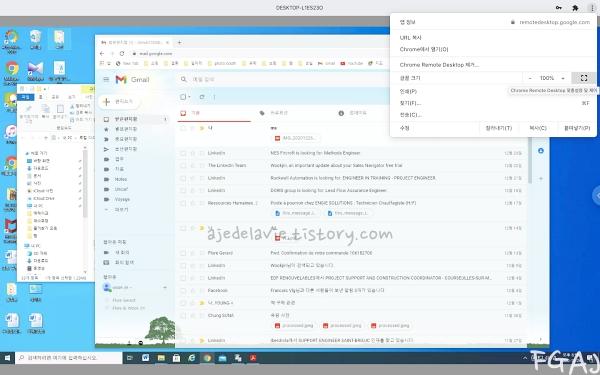Click the Gmail logo

tap(132, 80)
